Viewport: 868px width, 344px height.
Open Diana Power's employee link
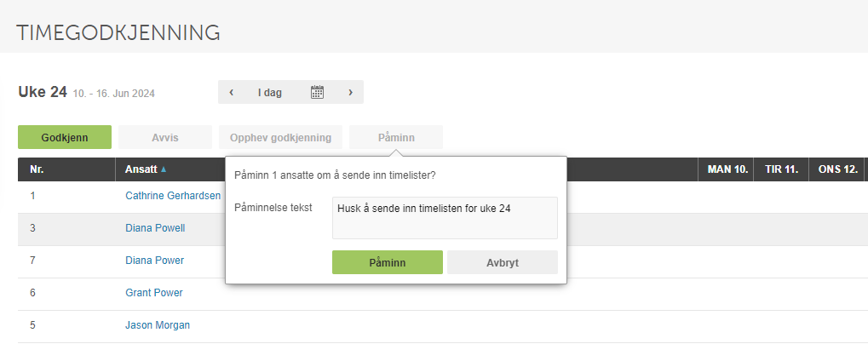(154, 260)
